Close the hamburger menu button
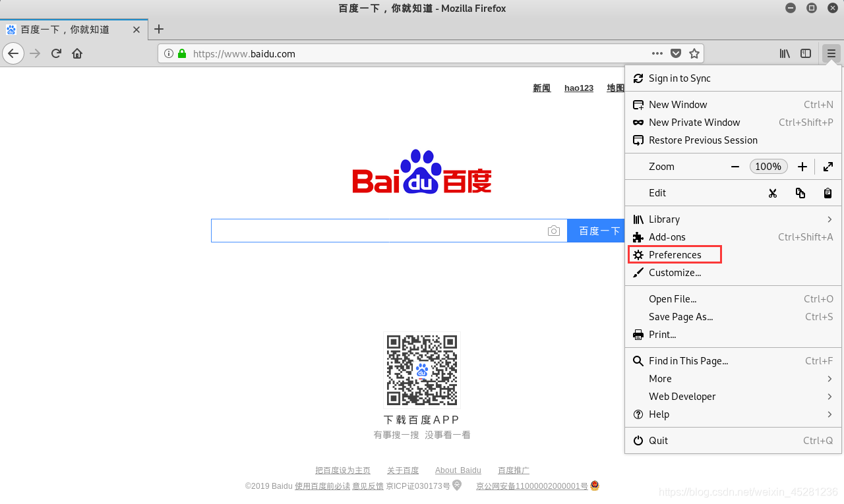The image size is (844, 504). [x=831, y=53]
